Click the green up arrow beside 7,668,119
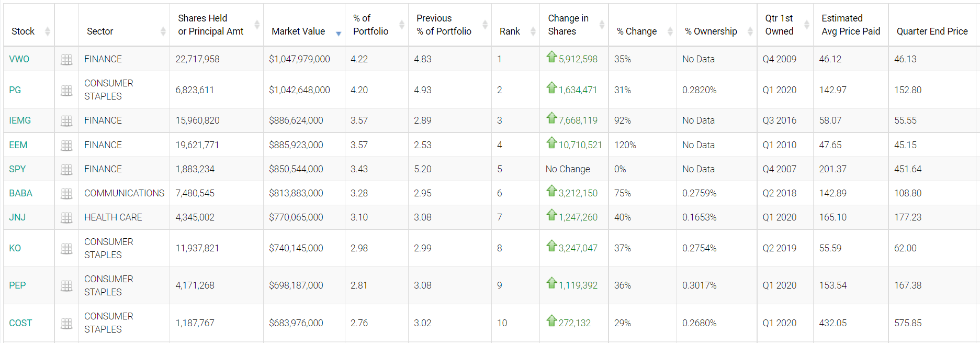The image size is (980, 343). pos(551,118)
